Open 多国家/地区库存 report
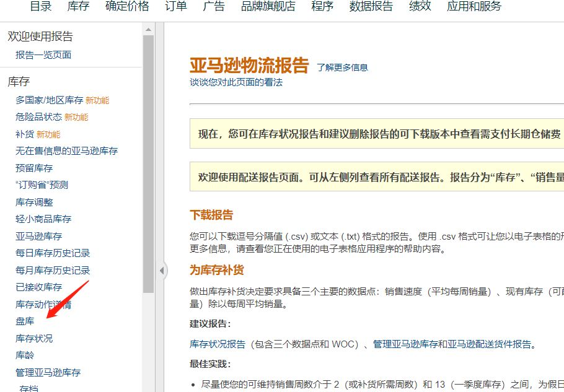564x392 pixels. 50,100
